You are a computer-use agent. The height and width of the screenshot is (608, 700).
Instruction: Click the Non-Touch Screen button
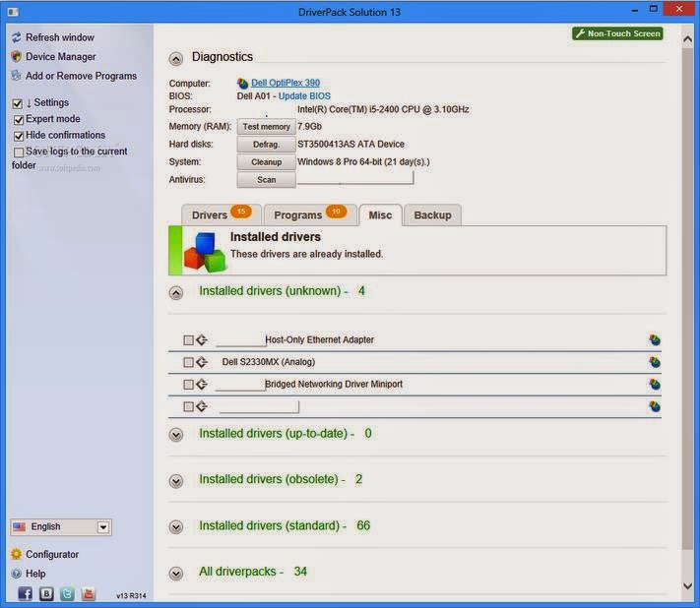click(617, 33)
